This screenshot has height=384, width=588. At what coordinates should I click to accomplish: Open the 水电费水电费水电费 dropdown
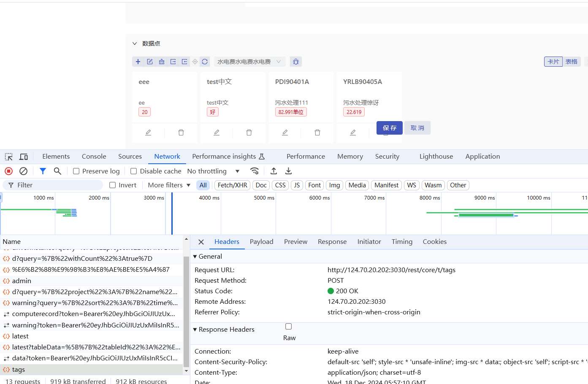pyautogui.click(x=249, y=62)
